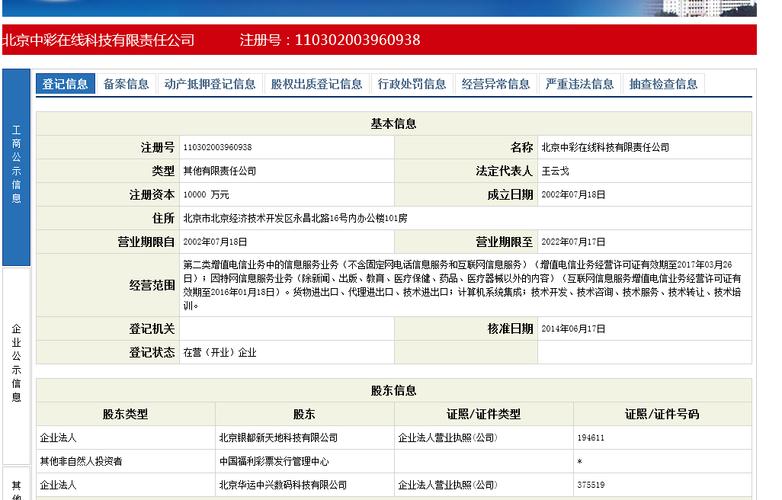Switch to 严重违法信息 tab
Screen dimensions: 782x500
point(580,84)
